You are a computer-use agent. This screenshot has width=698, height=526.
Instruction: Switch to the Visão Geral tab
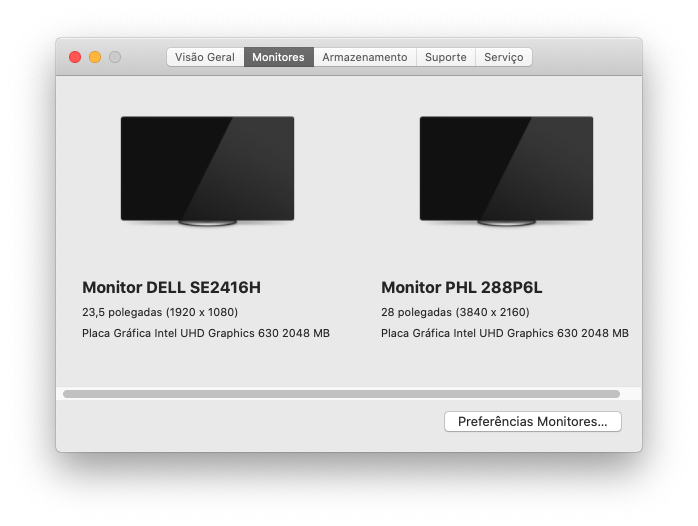pyautogui.click(x=205, y=57)
